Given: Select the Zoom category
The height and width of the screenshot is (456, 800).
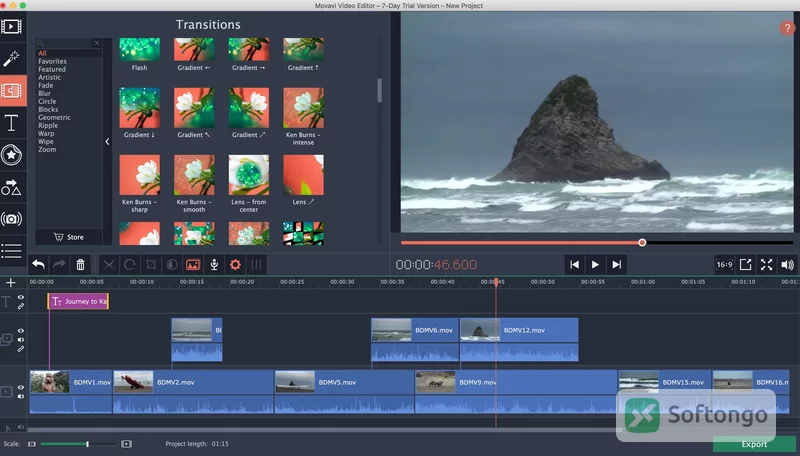Looking at the screenshot, I should tap(47, 149).
